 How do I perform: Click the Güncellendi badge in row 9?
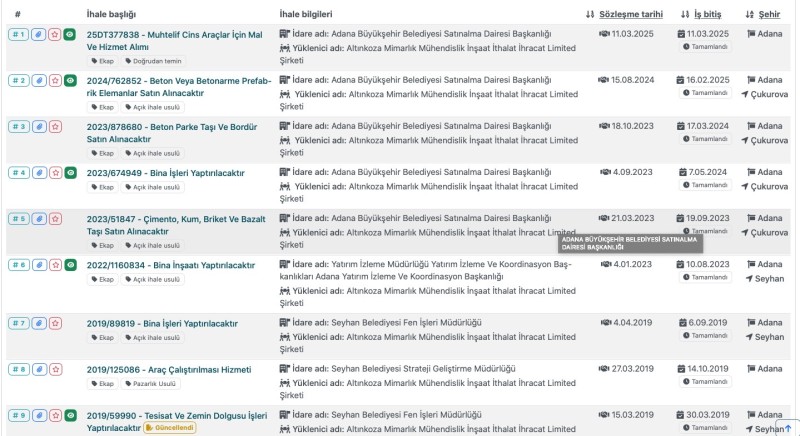pos(170,428)
